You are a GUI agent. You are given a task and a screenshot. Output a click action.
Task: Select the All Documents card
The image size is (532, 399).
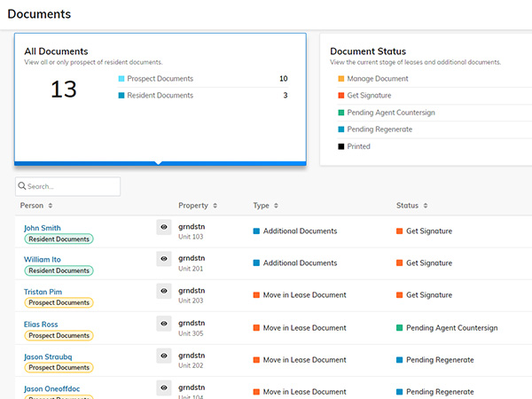(x=160, y=99)
